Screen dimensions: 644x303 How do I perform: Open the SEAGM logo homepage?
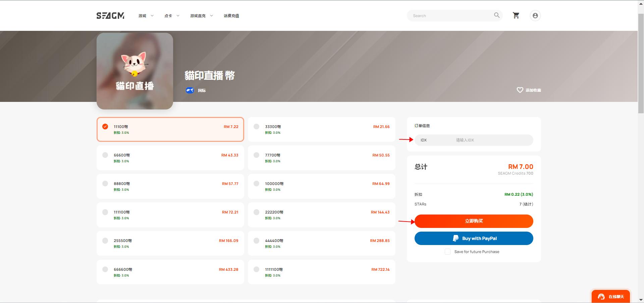point(110,16)
